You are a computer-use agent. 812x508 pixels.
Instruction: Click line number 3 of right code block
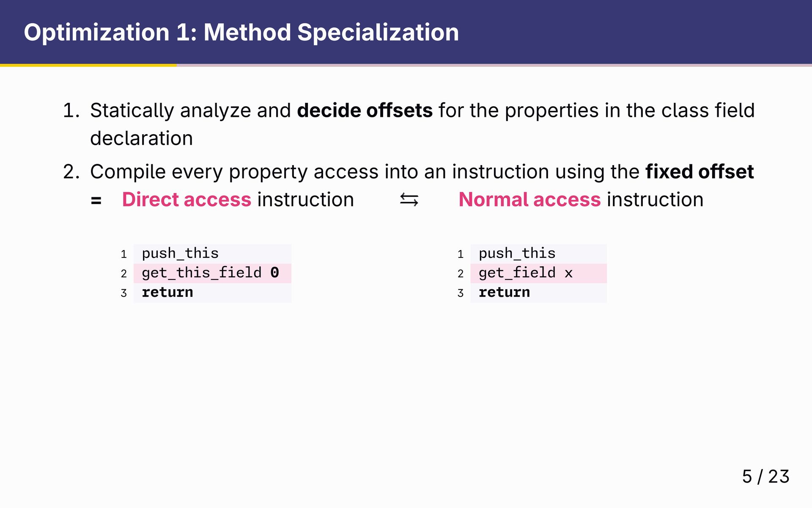tap(461, 293)
